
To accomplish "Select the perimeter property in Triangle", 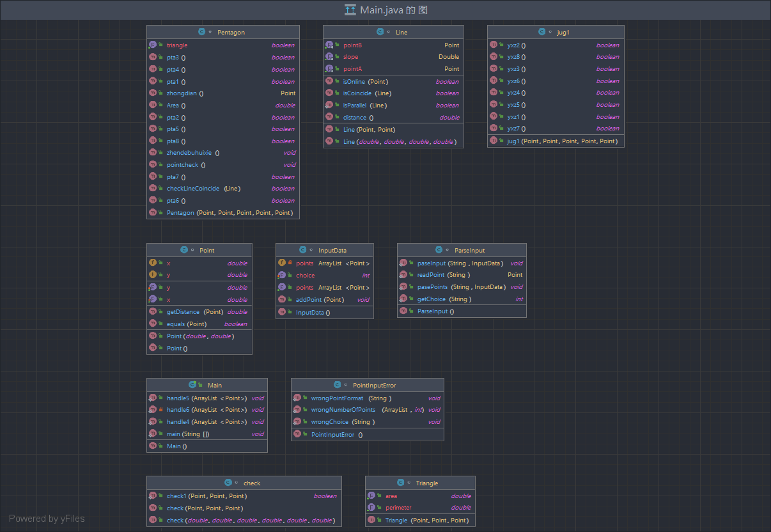I will 398,508.
